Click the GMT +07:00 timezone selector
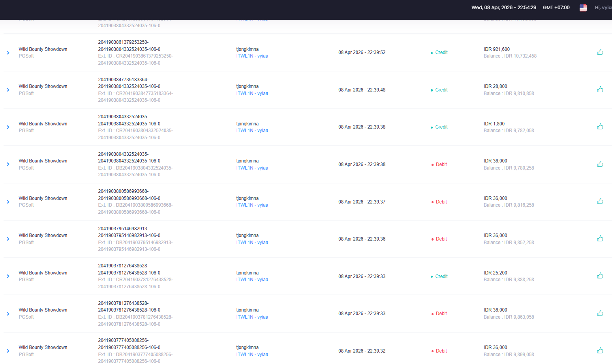The image size is (612, 364). pos(556,7)
